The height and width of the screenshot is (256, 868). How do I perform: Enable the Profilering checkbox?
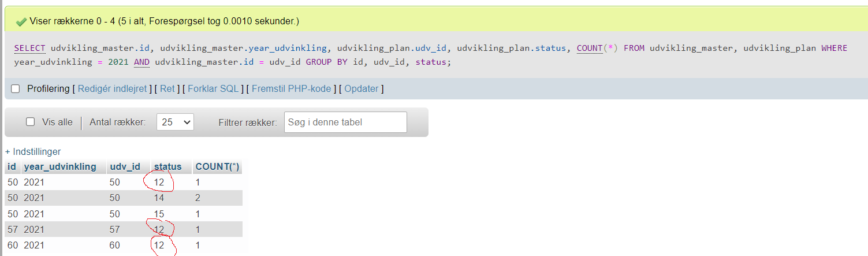[x=16, y=89]
